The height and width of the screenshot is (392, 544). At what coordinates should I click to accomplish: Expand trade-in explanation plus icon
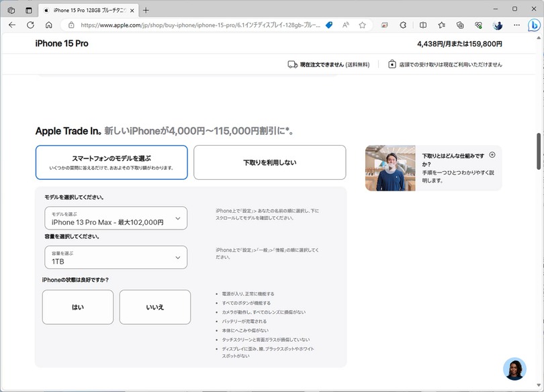coord(492,155)
